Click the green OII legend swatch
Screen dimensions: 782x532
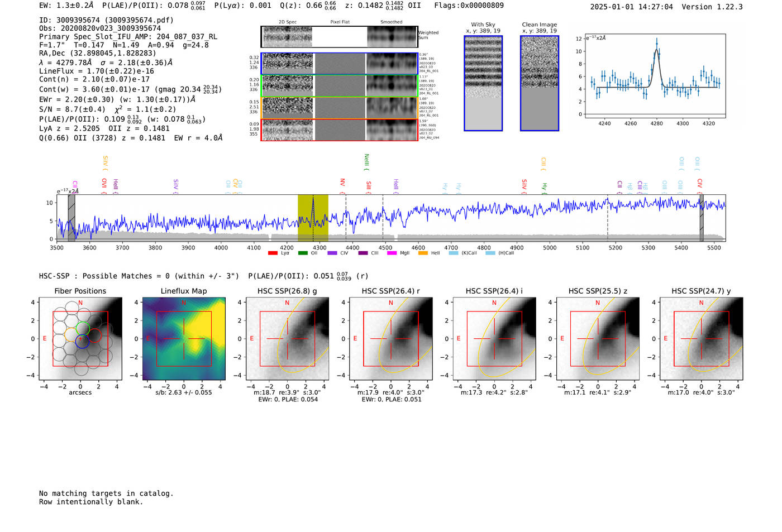pyautogui.click(x=303, y=253)
